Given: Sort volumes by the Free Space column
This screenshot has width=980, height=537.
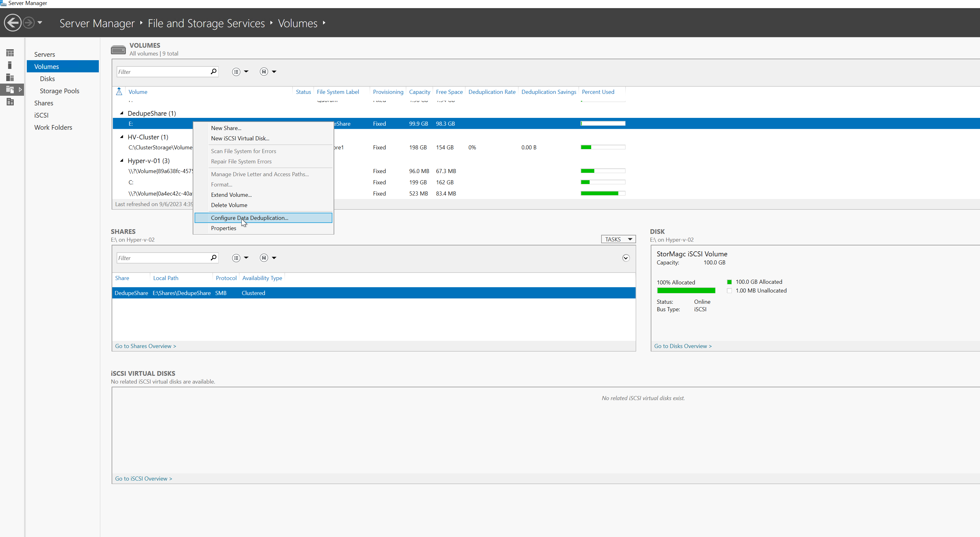Looking at the screenshot, I should [x=449, y=92].
